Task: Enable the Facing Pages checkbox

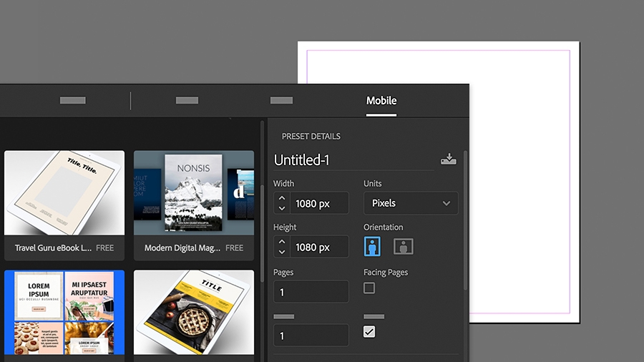Action: point(369,288)
